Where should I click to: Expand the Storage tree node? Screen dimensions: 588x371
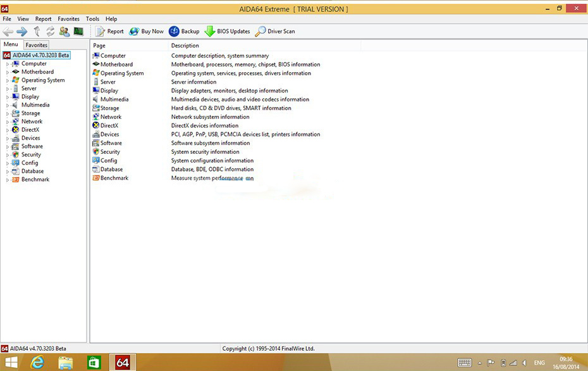[7, 114]
